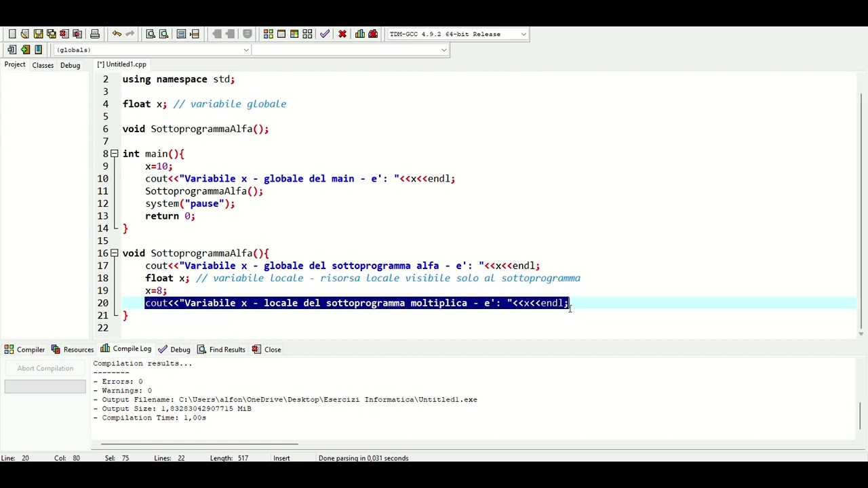Switch to the Classes side tab
This screenshot has height=488, width=868.
point(43,65)
